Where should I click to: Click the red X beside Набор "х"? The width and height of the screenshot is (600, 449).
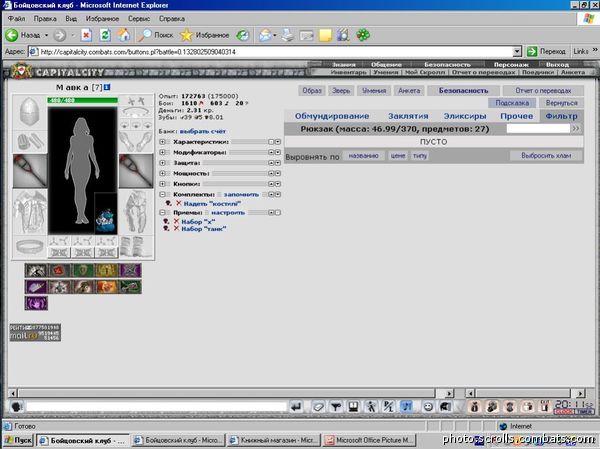176,221
